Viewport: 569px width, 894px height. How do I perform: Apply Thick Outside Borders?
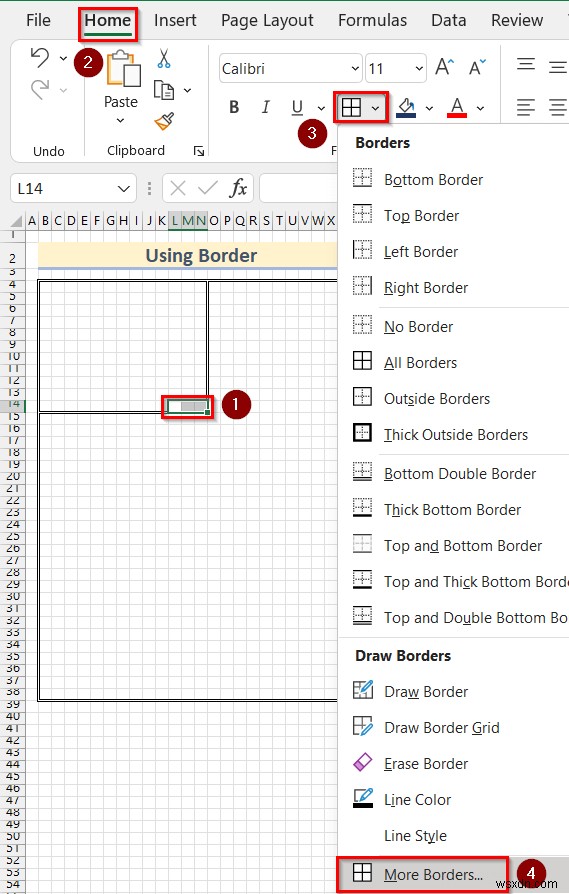(x=454, y=434)
